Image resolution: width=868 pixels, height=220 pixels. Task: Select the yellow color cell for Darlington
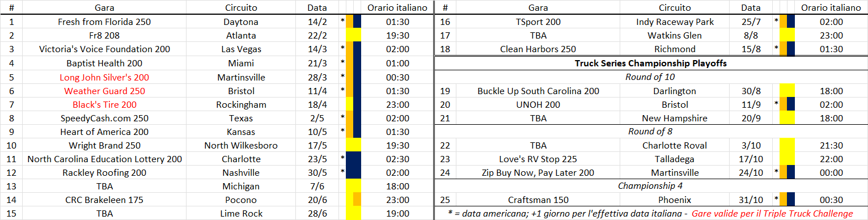[787, 91]
